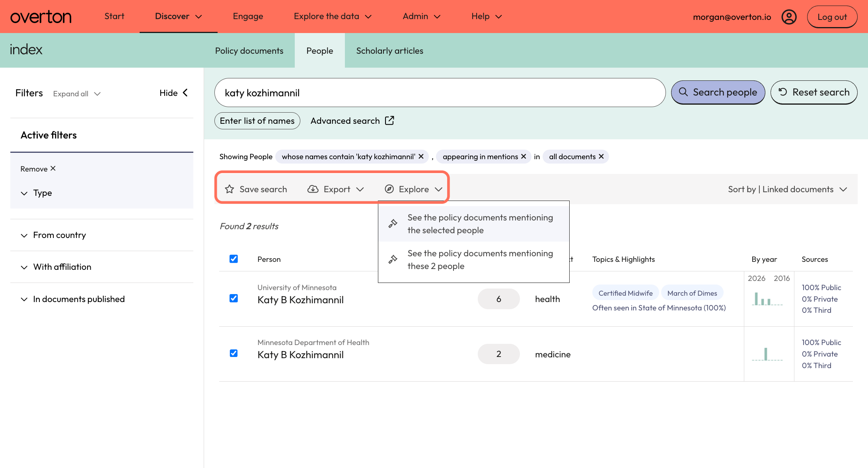Click the Reset search button
This screenshot has height=468, width=868.
coord(814,92)
